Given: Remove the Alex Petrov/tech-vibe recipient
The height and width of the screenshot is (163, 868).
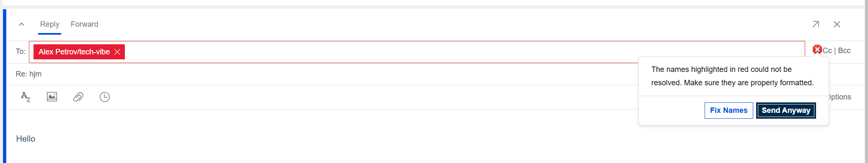Looking at the screenshot, I should (x=117, y=52).
